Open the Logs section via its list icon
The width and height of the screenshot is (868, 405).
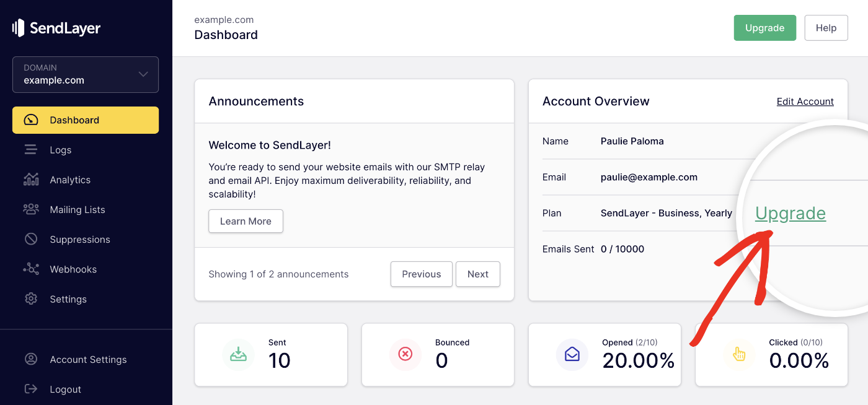click(x=31, y=149)
